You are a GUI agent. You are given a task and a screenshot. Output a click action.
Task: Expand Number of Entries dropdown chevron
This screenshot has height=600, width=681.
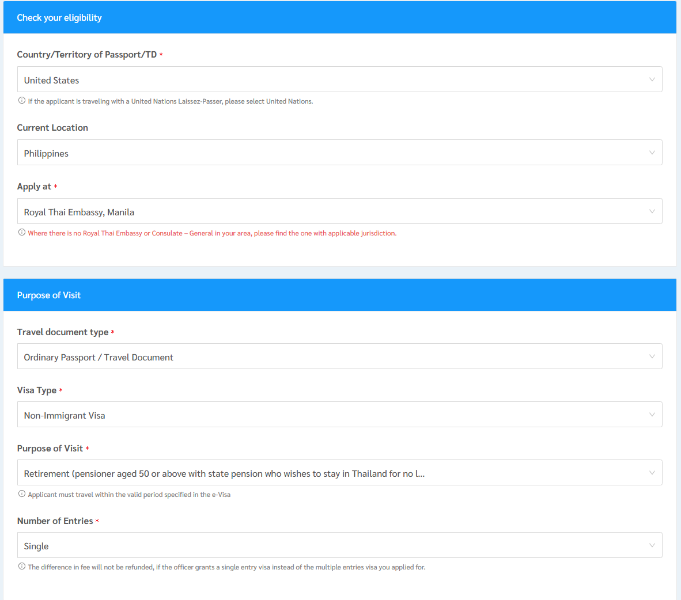651,546
